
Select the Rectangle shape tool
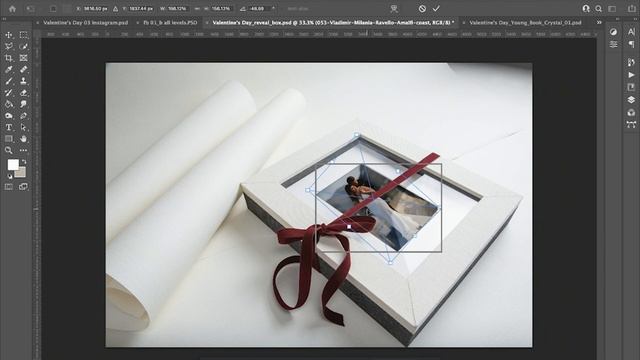[9, 139]
